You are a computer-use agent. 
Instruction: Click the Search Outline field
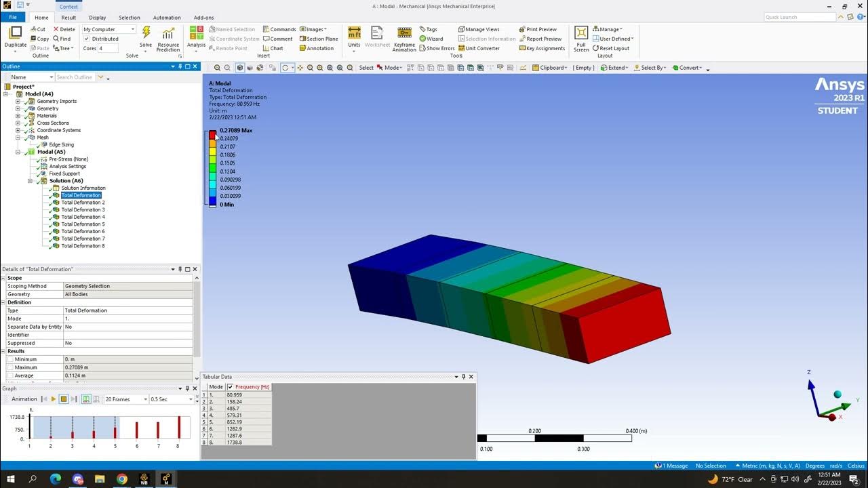click(75, 77)
